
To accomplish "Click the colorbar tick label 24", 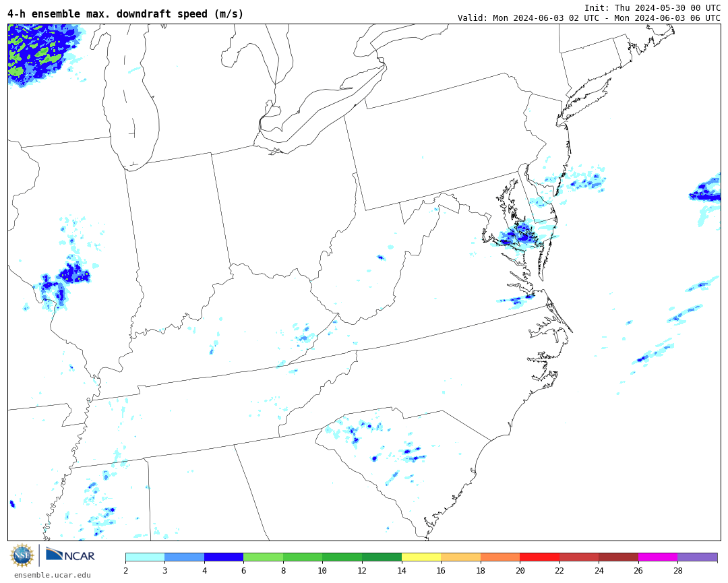I will (599, 570).
